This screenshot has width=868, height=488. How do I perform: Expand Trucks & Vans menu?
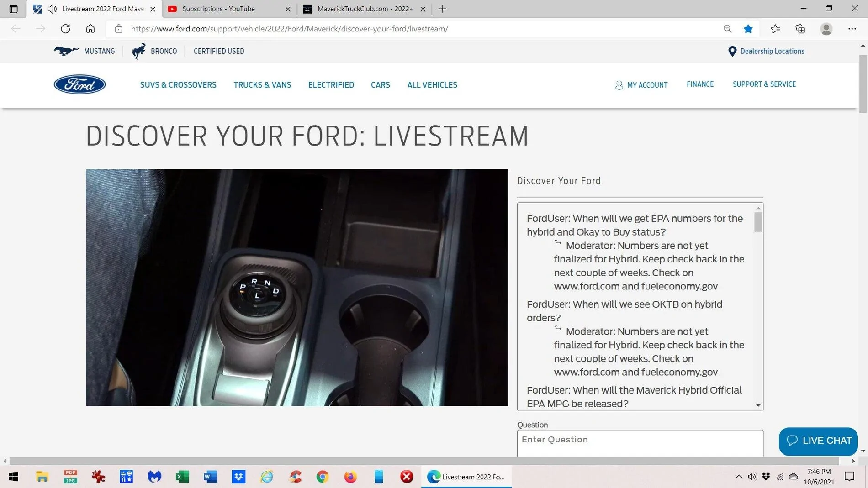pos(262,85)
